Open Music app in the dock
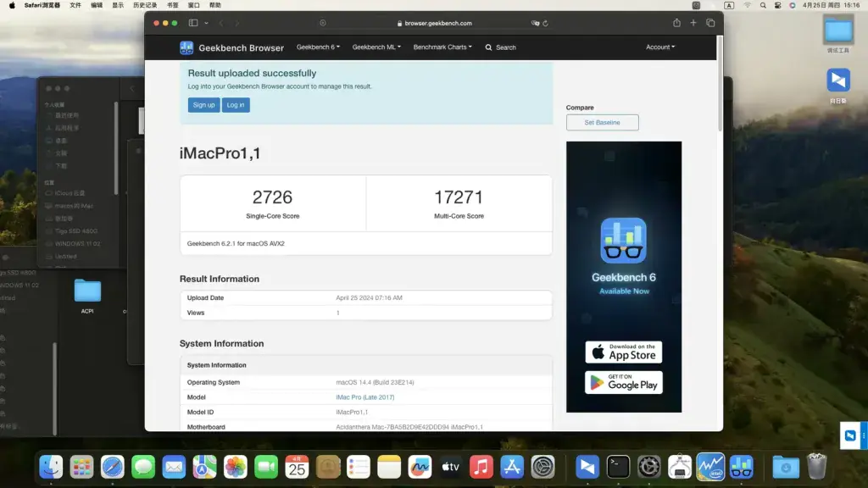Viewport: 868px width, 488px height. point(481,467)
